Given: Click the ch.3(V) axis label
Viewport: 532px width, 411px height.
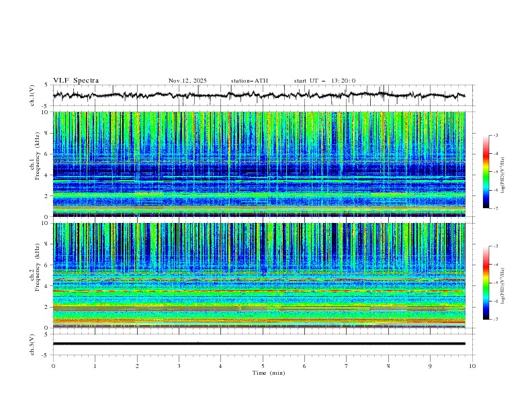Looking at the screenshot, I should 32,344.
